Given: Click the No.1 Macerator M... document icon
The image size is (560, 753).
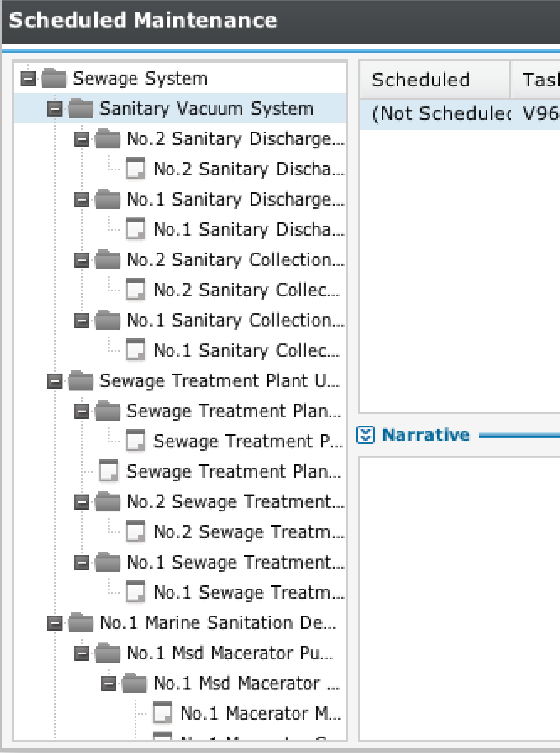Looking at the screenshot, I should point(162,713).
